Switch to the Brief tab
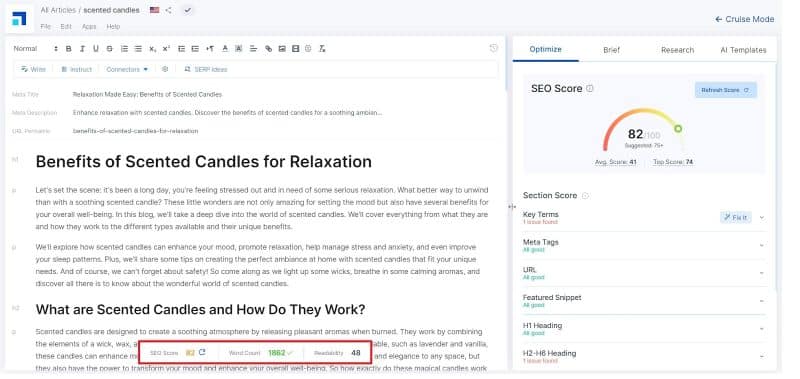 [x=611, y=50]
